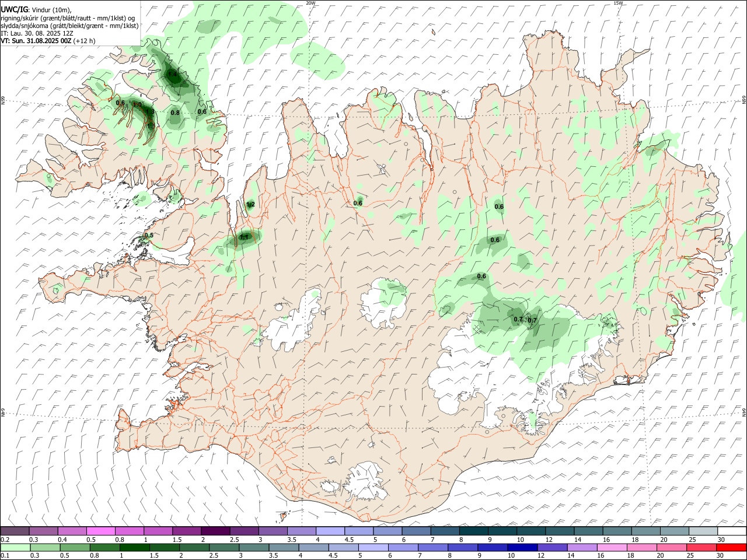Click the deep blue swatch labeled 10 in lower legend

(522, 547)
